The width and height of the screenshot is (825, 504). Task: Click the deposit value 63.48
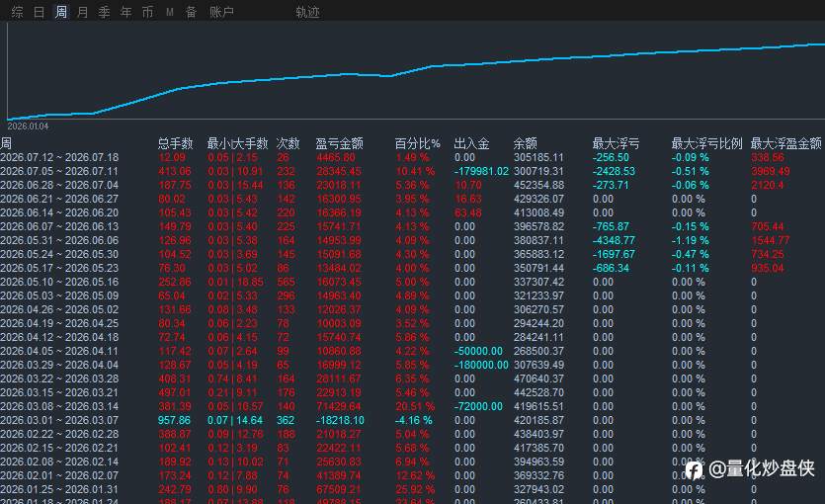tap(467, 212)
